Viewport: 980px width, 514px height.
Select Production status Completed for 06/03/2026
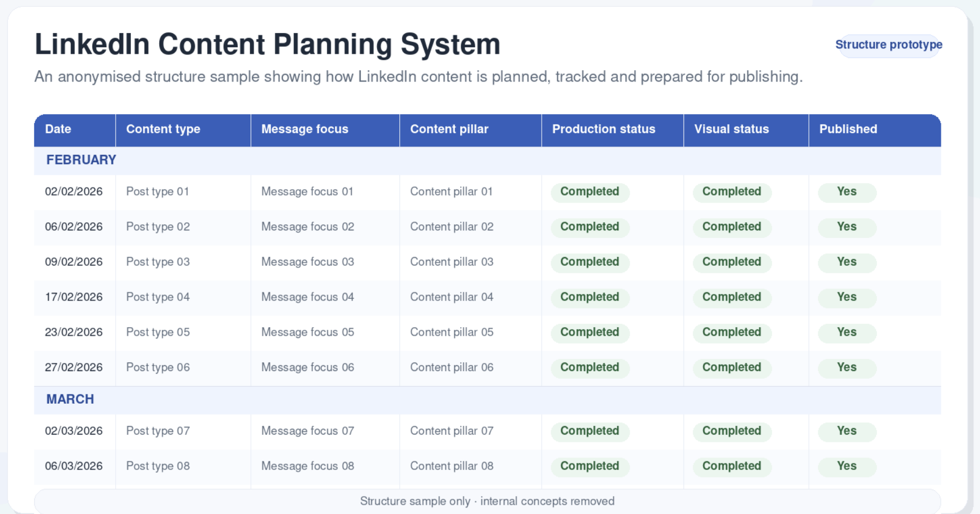tap(590, 467)
